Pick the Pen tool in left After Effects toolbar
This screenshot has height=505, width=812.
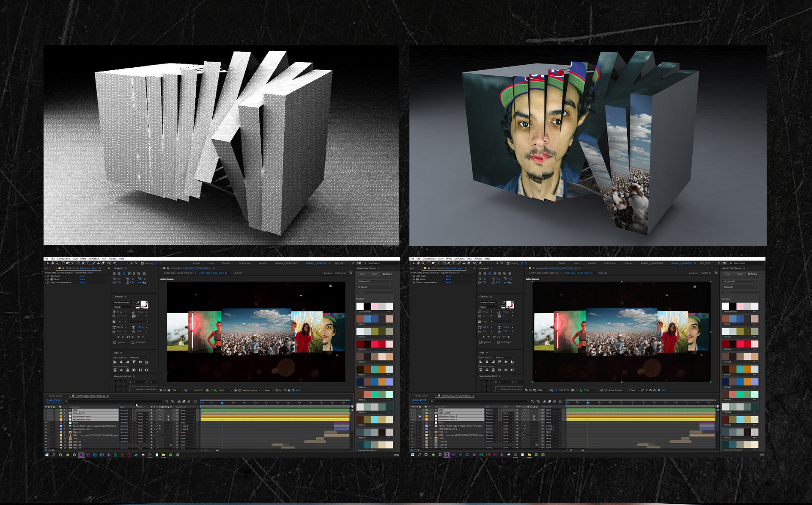coord(83,263)
